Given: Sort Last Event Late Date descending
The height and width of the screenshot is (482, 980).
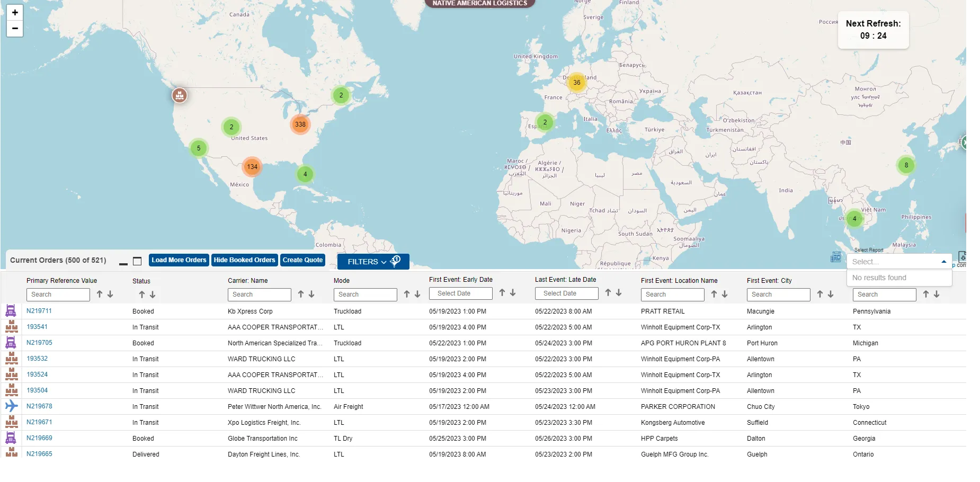Looking at the screenshot, I should coord(618,293).
